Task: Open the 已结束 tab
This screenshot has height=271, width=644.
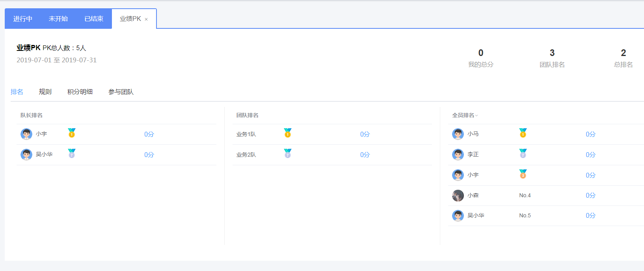Action: [x=94, y=19]
